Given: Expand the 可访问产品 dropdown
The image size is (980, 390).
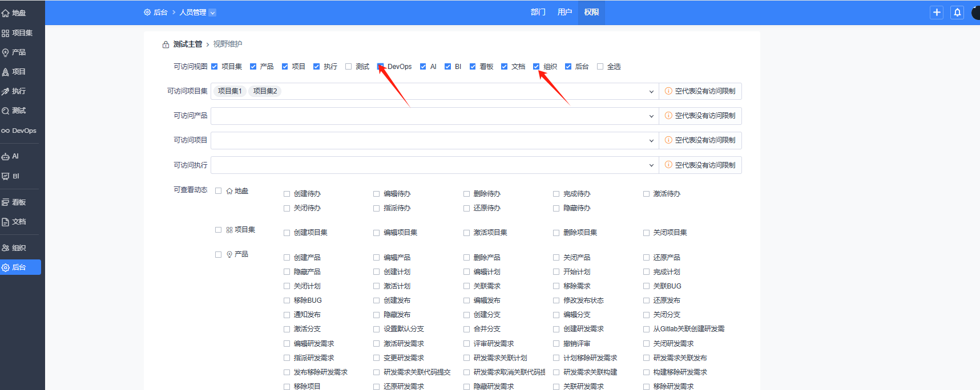Looking at the screenshot, I should (651, 116).
